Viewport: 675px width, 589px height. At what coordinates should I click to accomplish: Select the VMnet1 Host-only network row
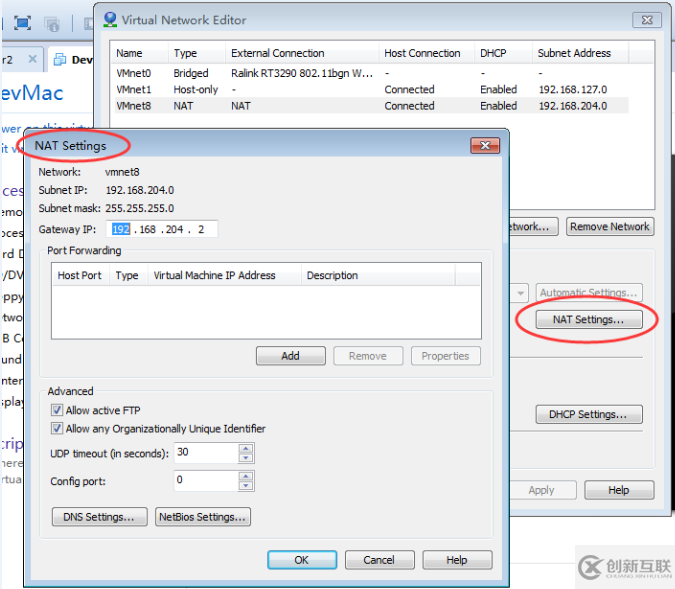[371, 90]
